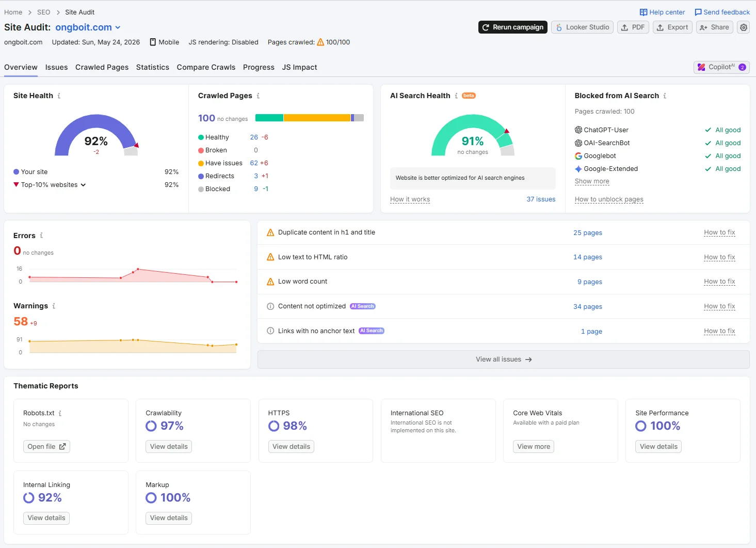Click How to fix for Duplicate content
756x548 pixels.
point(719,232)
